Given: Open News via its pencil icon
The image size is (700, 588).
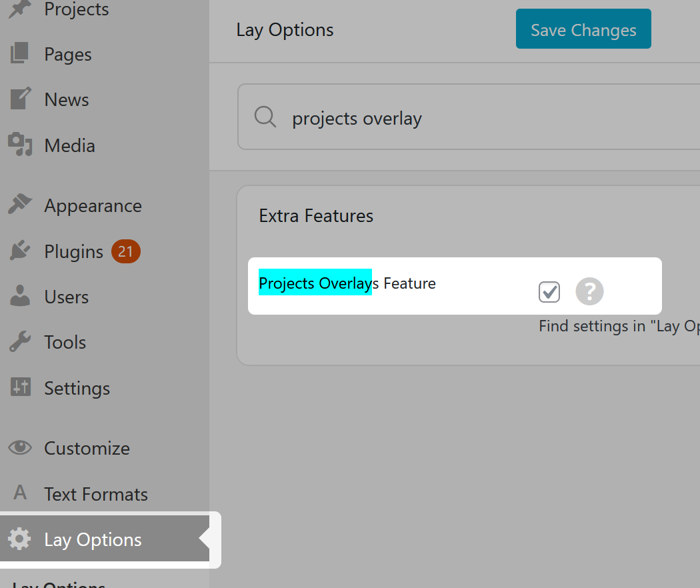Looking at the screenshot, I should (x=20, y=99).
